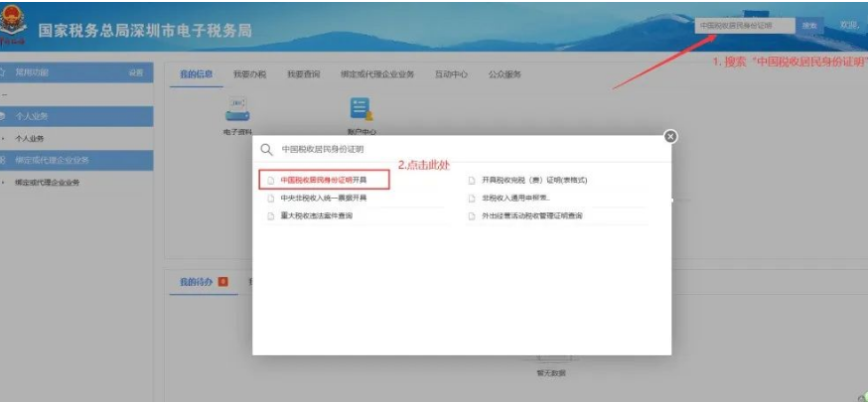Close the search results popup
Image resolution: width=868 pixels, height=402 pixels.
(670, 137)
